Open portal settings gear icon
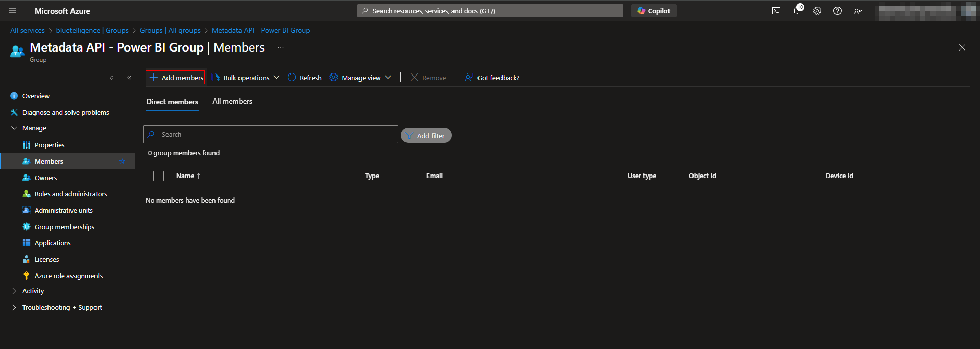The image size is (980, 349). (817, 11)
